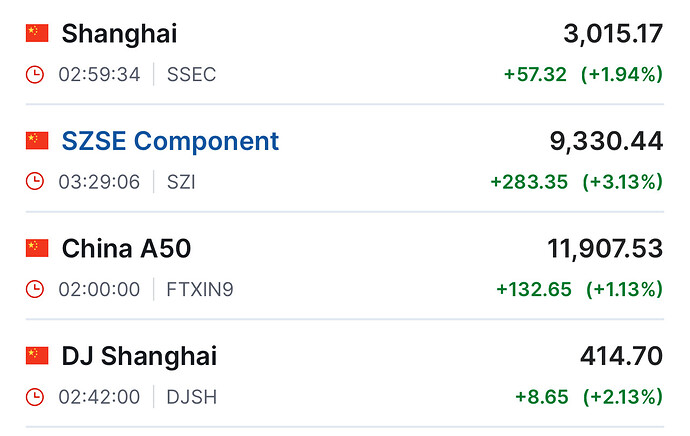Open the DJ Shanghai index name
The height and width of the screenshot is (436, 690).
tap(139, 355)
